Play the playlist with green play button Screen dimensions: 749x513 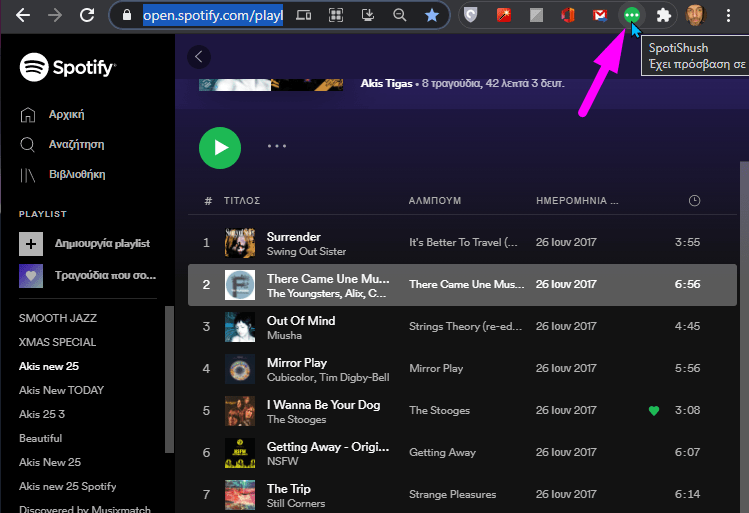(220, 148)
